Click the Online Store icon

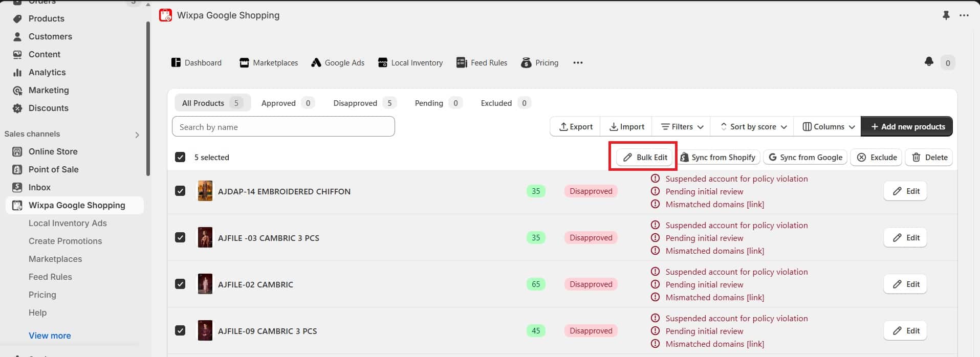click(x=17, y=151)
